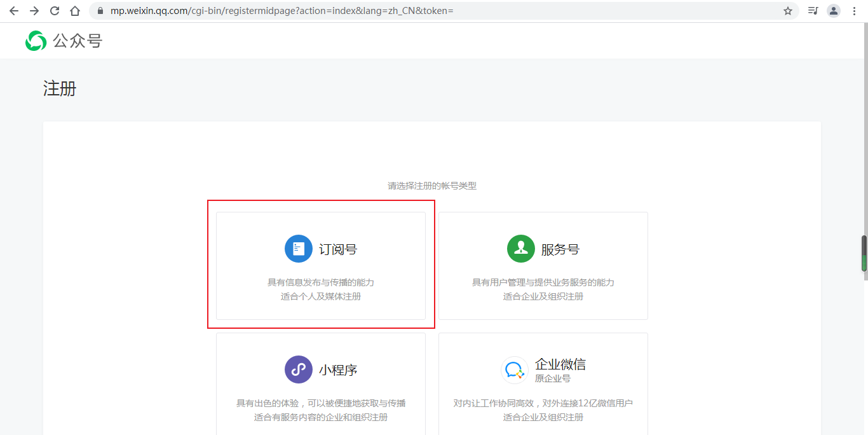The width and height of the screenshot is (868, 435).
Task: Click the text 适合个人及媒体注册
Action: [x=321, y=296]
